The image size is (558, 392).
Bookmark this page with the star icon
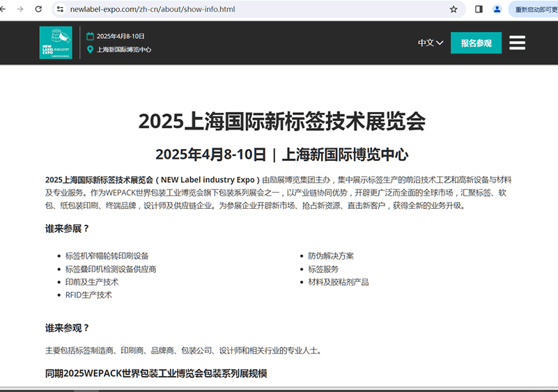click(454, 9)
